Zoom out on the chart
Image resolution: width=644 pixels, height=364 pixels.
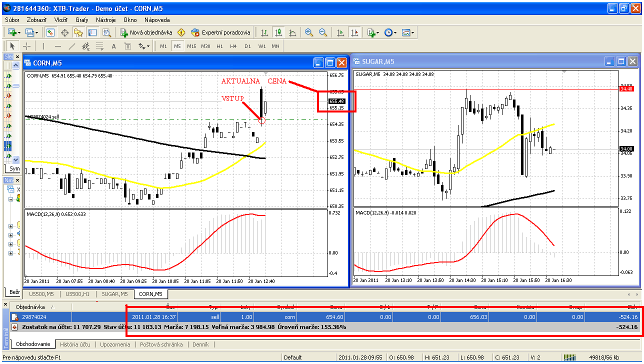[323, 32]
